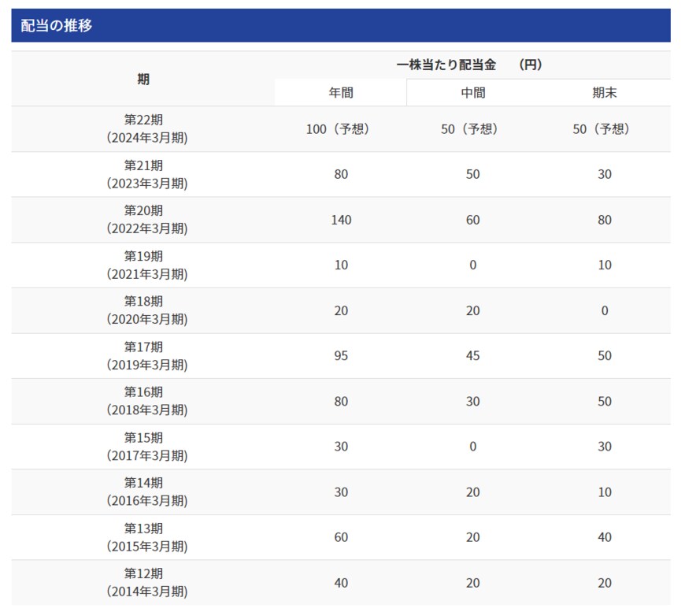
Task: Select the 中間 column header
Action: [472, 91]
